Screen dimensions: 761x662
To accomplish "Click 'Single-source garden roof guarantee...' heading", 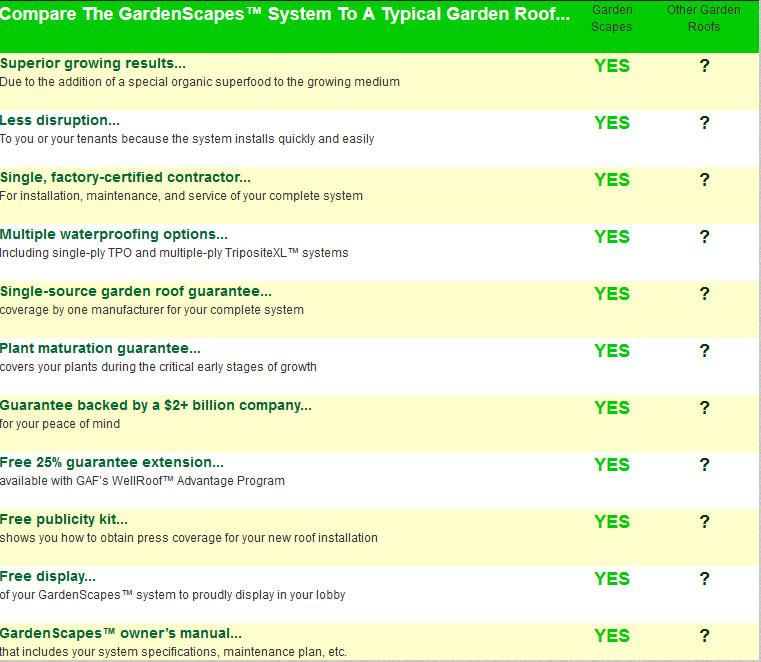I will pos(136,292).
